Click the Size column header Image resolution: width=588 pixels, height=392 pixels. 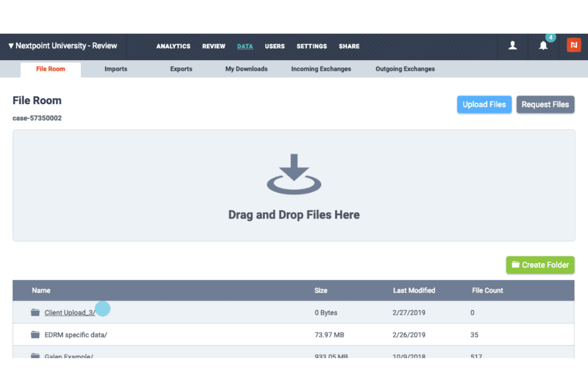click(x=321, y=290)
